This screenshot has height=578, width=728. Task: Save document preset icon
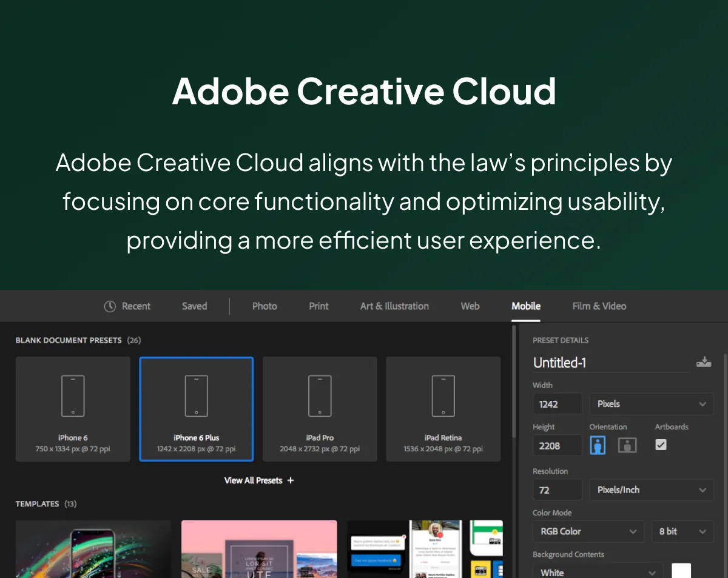tap(704, 362)
